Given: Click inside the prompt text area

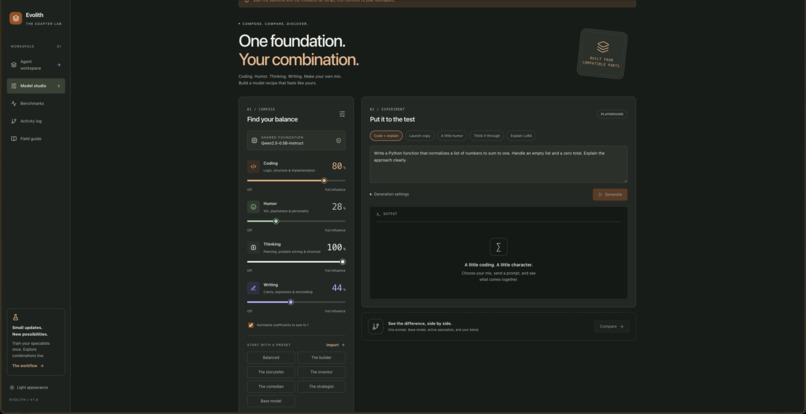Looking at the screenshot, I should pyautogui.click(x=499, y=164).
